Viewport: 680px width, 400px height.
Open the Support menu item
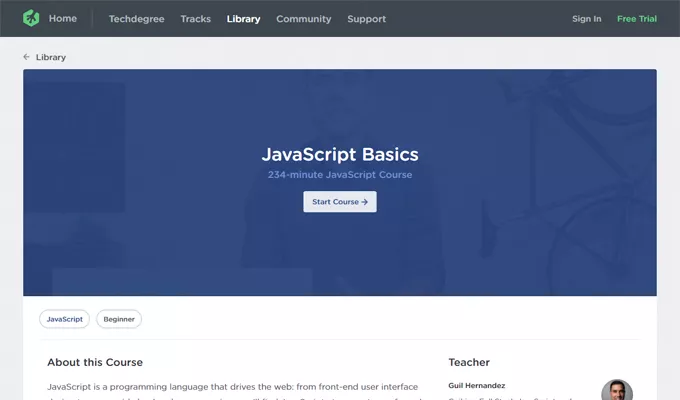point(366,19)
